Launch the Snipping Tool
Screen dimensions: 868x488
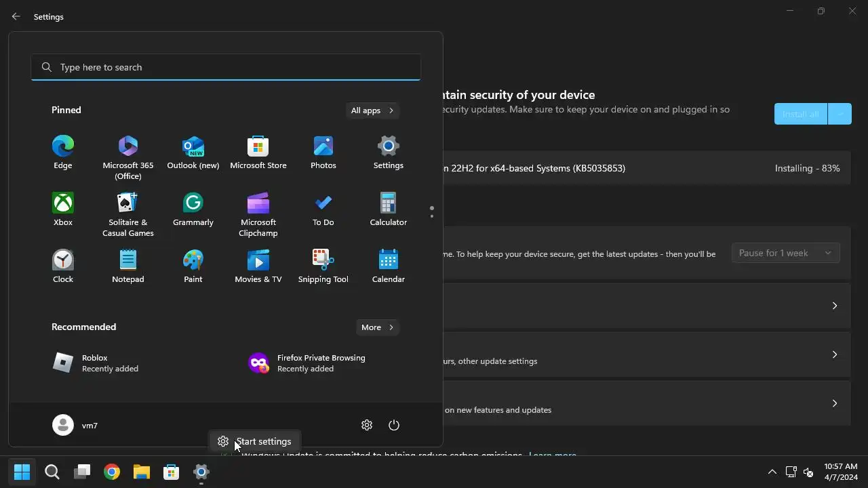(323, 266)
